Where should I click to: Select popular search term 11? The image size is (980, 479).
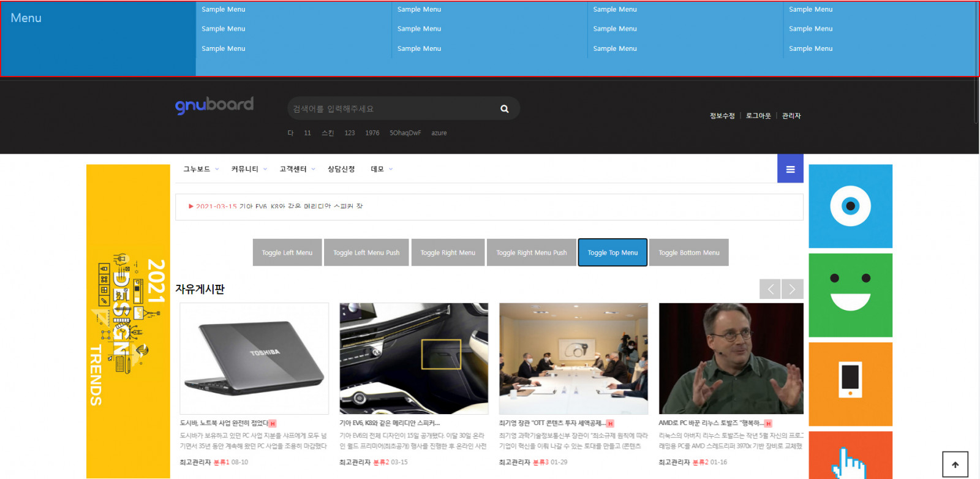(307, 133)
